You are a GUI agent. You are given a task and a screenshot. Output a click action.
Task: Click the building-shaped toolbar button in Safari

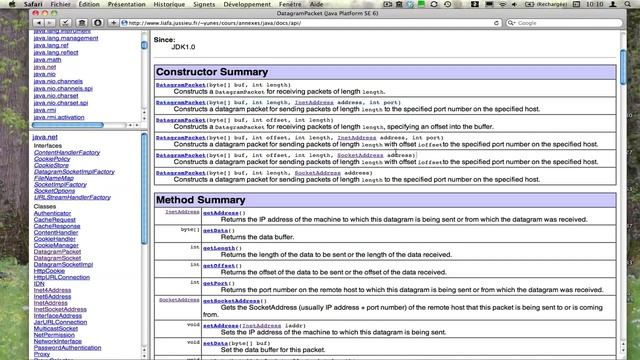pyautogui.click(x=82, y=23)
